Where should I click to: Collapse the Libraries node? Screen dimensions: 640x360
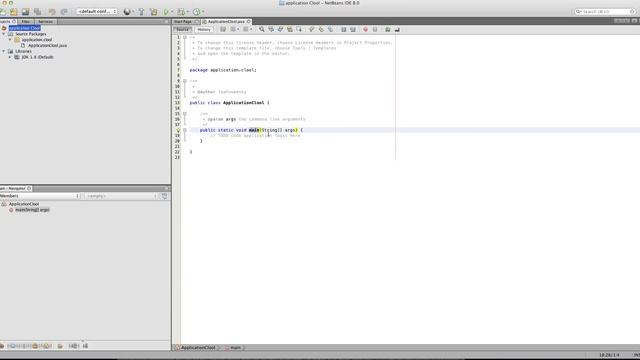[4, 51]
